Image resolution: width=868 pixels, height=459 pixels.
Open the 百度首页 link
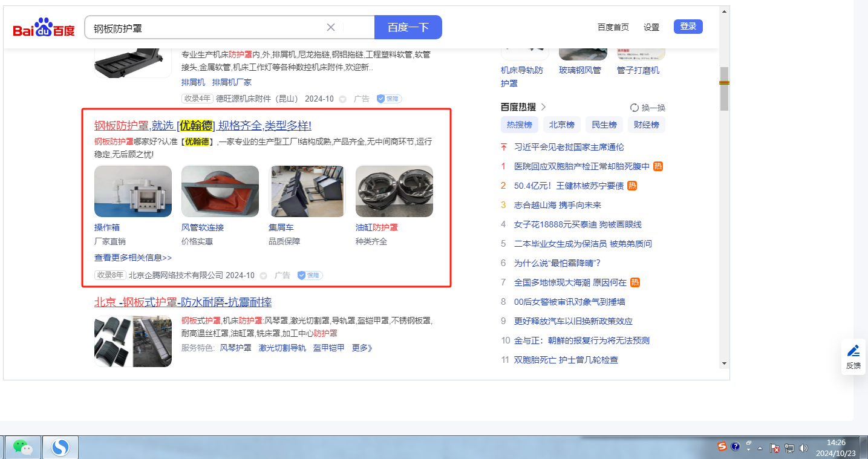(613, 27)
